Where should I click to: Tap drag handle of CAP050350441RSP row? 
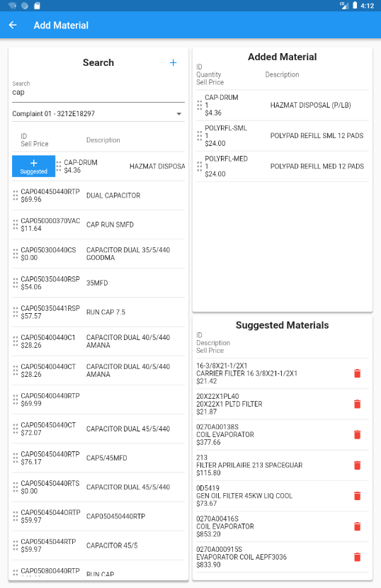click(16, 312)
